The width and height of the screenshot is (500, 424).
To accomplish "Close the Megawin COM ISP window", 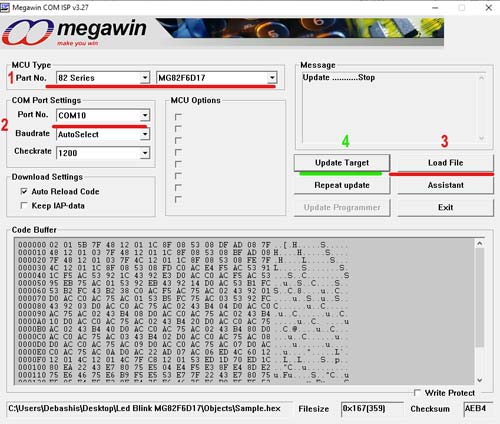I will [x=489, y=8].
